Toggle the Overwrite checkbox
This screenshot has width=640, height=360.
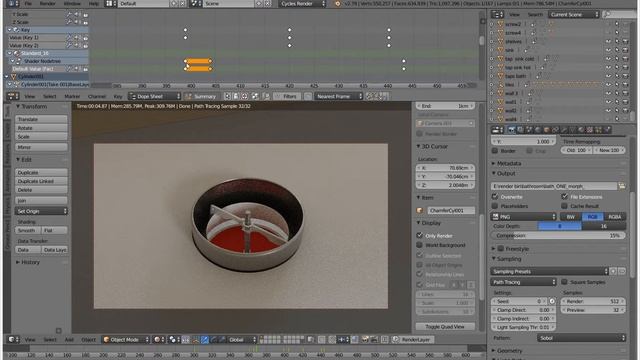pyautogui.click(x=495, y=197)
